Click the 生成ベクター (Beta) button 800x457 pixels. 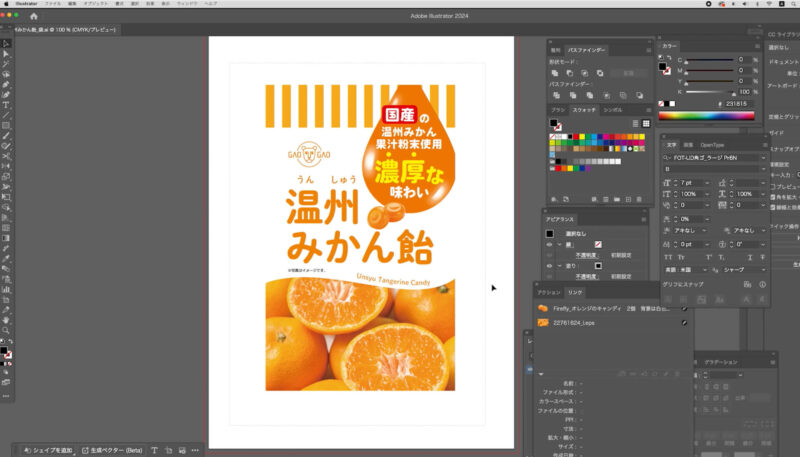tap(112, 450)
